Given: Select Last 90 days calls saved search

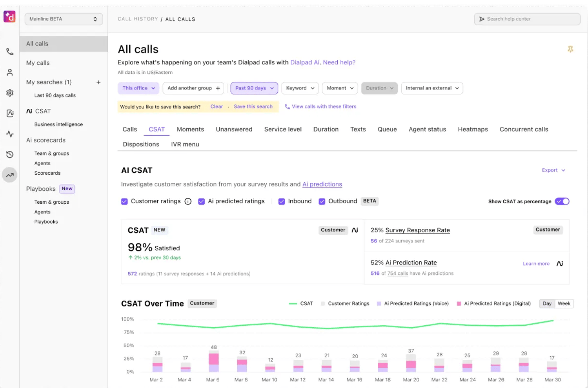Looking at the screenshot, I should coord(55,95).
